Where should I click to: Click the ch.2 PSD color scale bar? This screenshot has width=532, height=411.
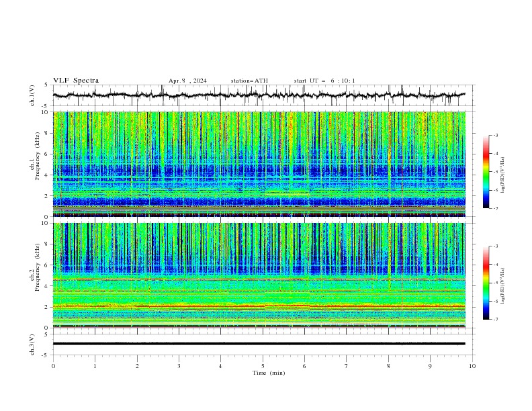click(x=486, y=283)
